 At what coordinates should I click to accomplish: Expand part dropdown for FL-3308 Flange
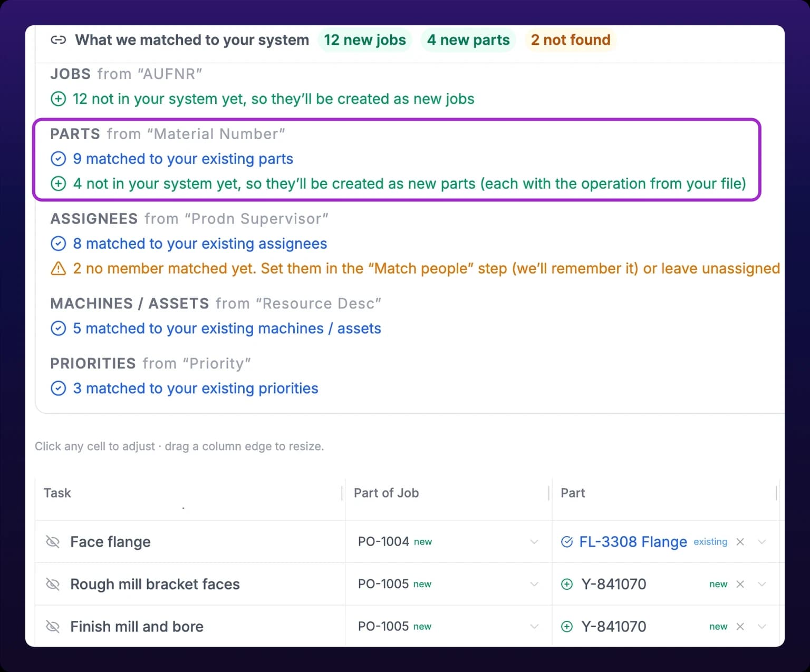coord(762,542)
